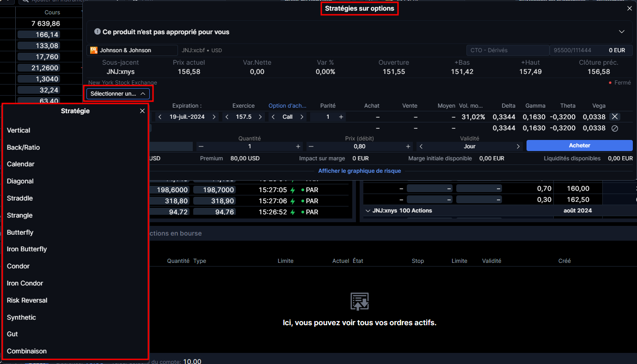Choose the Diagonal strategy
Viewport: 637px width, 364px height.
click(x=20, y=181)
